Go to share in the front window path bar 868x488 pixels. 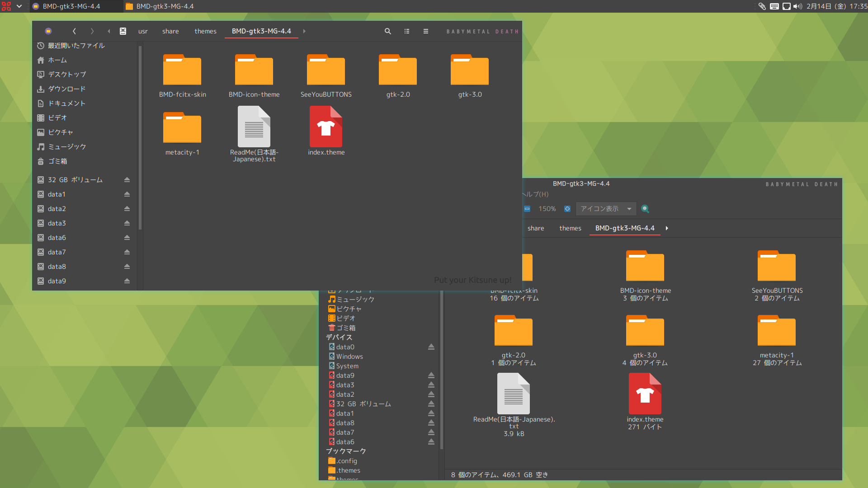tap(170, 31)
